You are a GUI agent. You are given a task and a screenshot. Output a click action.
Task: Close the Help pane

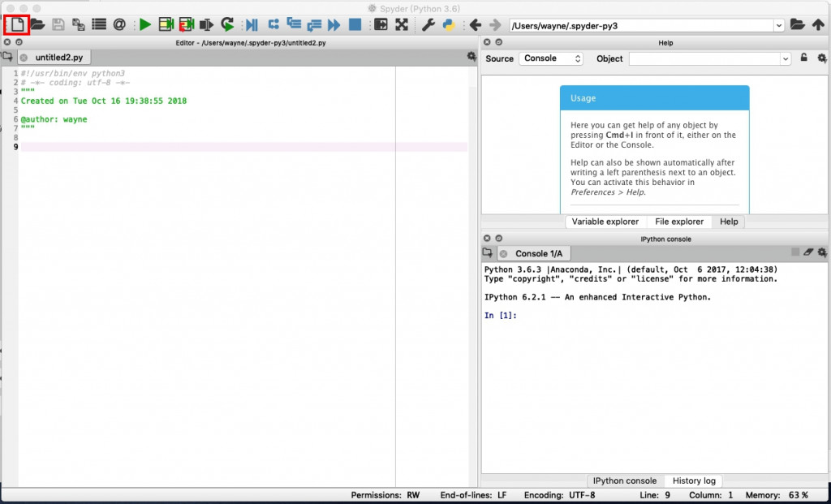click(x=487, y=42)
